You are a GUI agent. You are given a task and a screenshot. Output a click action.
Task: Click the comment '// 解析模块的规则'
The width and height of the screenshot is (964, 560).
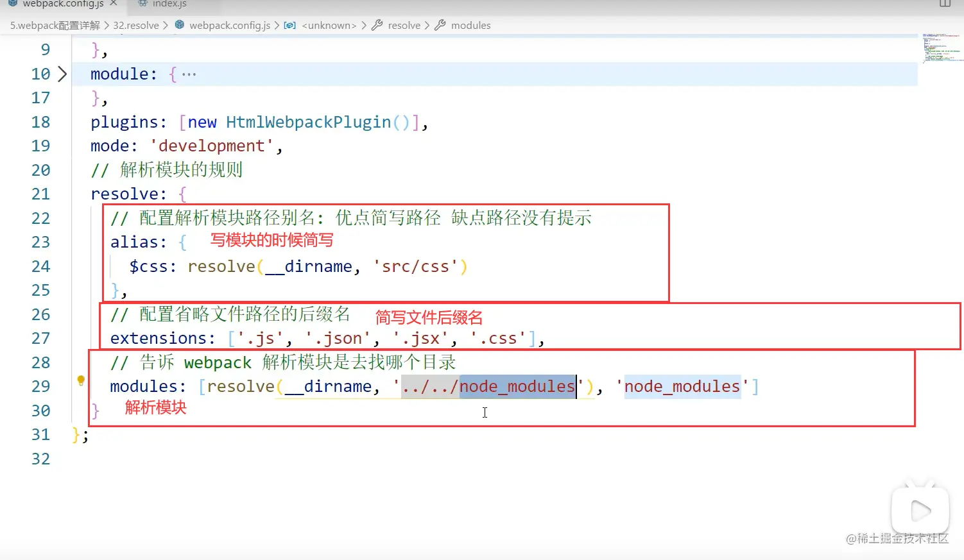(167, 170)
